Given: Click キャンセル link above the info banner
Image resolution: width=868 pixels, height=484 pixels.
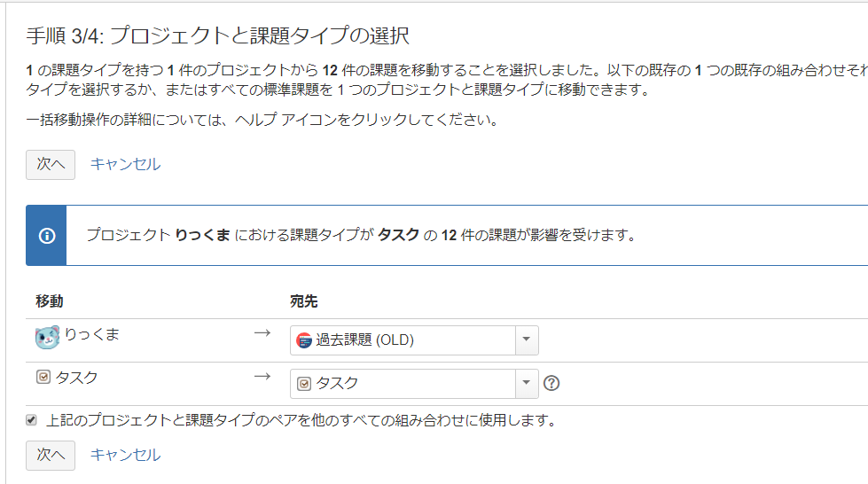Looking at the screenshot, I should point(126,164).
